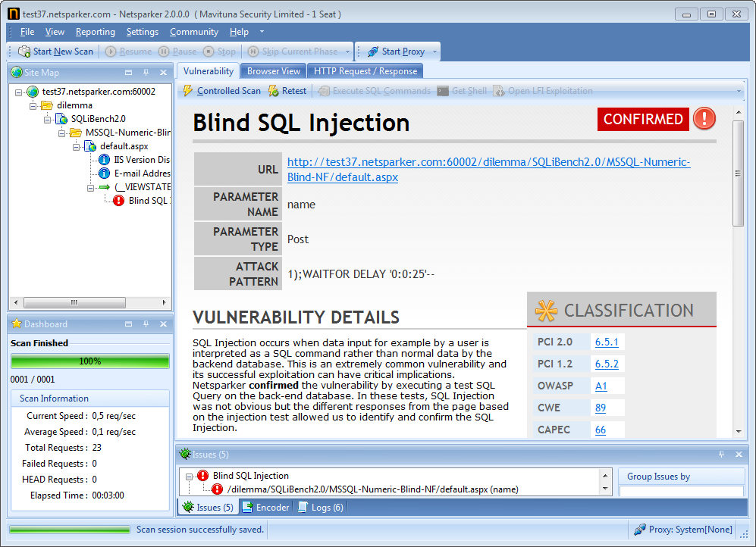Select the Open LFI Exploitation icon
The image size is (756, 547).
[x=545, y=90]
